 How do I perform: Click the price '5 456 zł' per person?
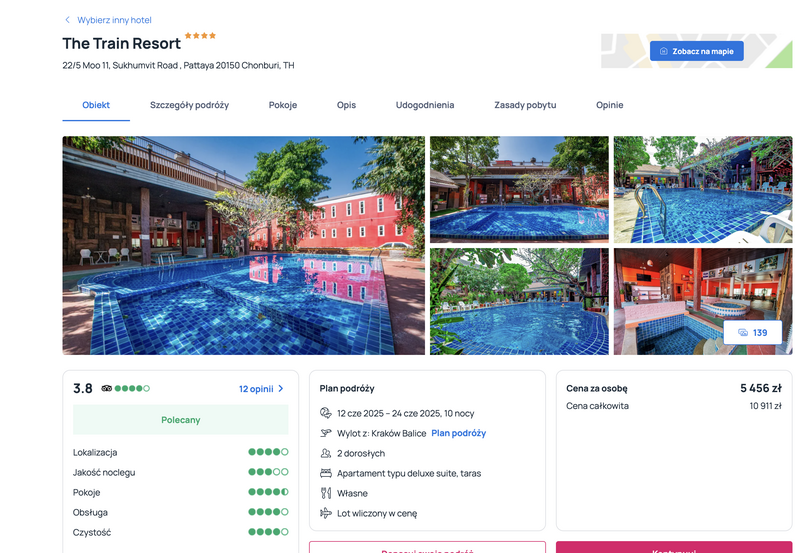(x=761, y=388)
